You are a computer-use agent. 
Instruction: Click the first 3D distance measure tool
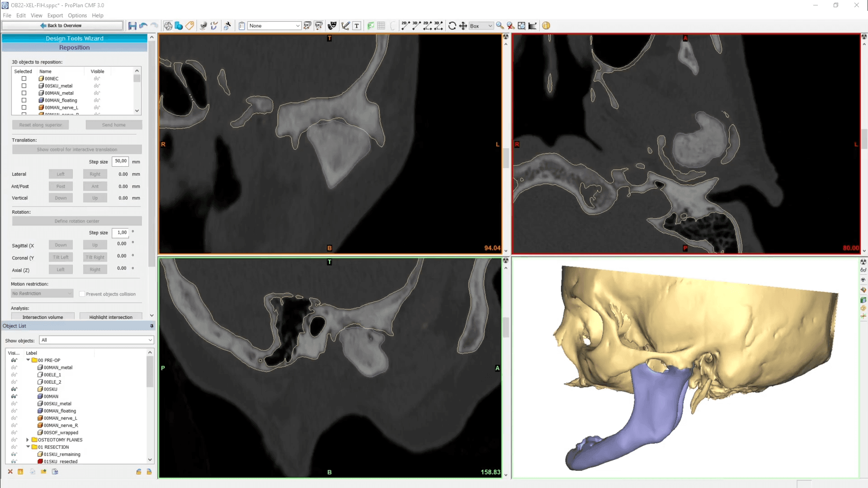(x=416, y=26)
